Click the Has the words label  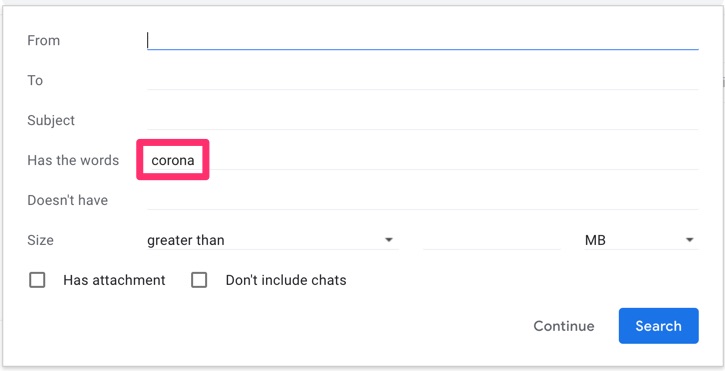click(x=73, y=161)
